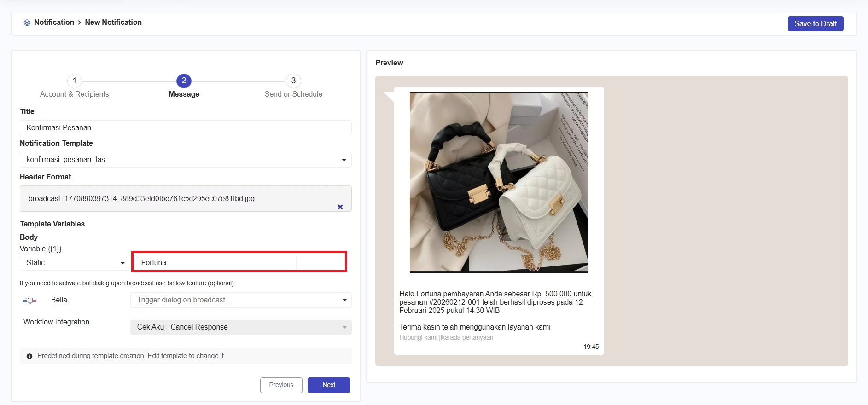Click the Previous button
Viewport: 868px width, 405px height.
[281, 385]
